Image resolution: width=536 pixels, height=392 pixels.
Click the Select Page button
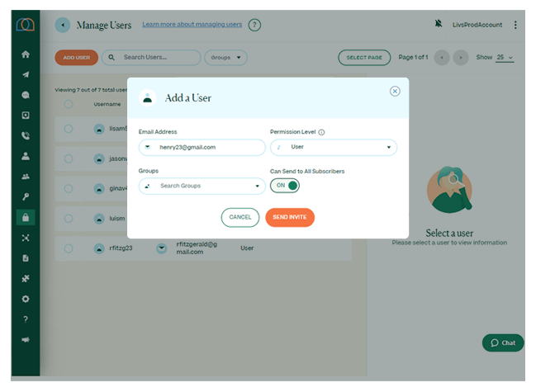pos(364,58)
